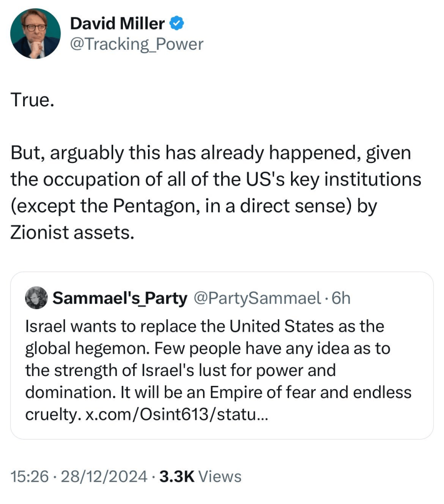Open the Sammael's_Party display name

[x=119, y=298]
